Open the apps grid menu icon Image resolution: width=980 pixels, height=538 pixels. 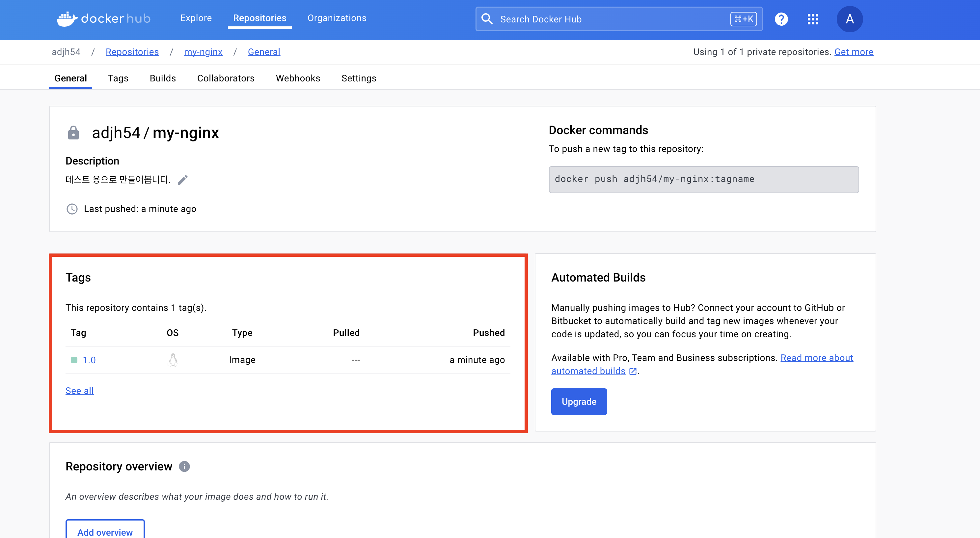point(813,19)
